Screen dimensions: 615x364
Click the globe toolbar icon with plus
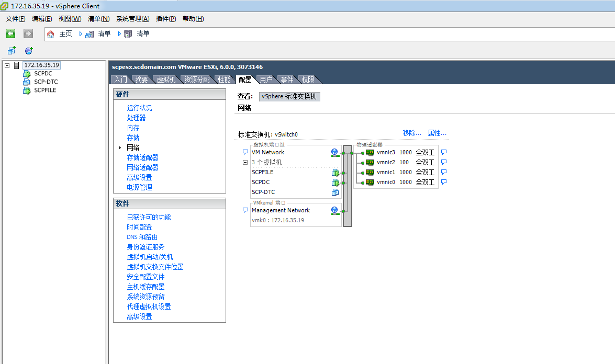[x=29, y=51]
